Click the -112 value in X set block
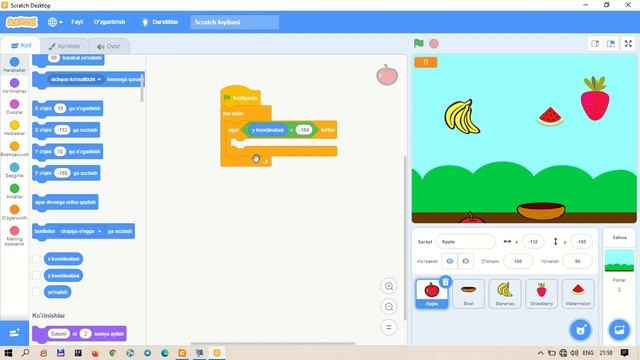Viewport: 640px width, 360px height. [62, 130]
